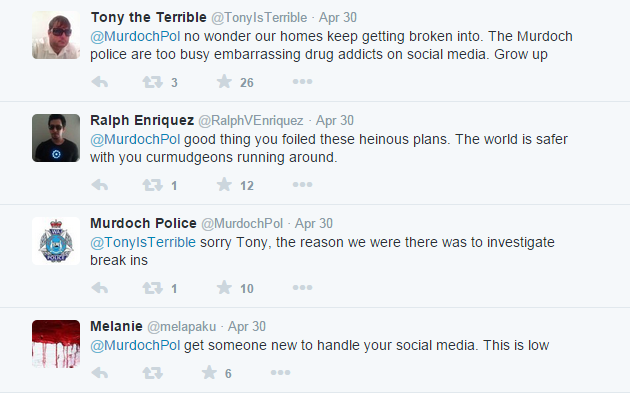
Task: Star Ralph Enriquez's tweet
Action: click(224, 184)
